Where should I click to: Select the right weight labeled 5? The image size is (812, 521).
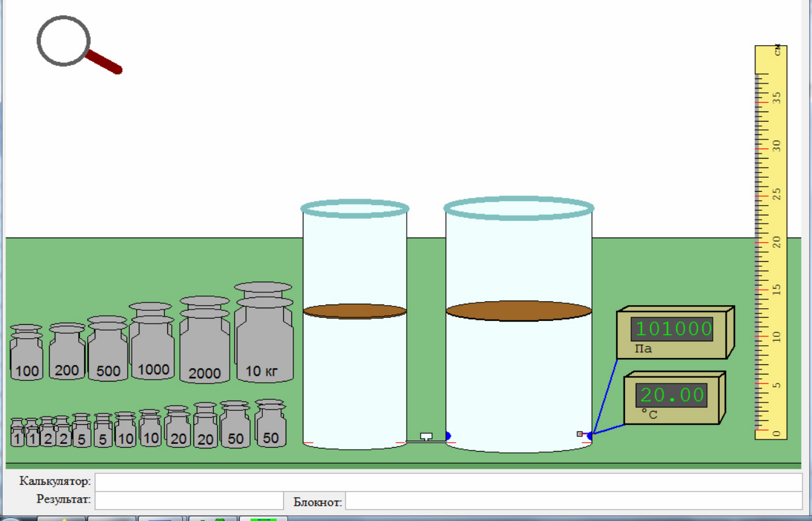103,431
